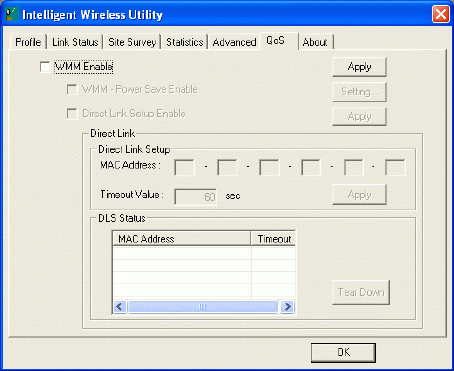Click the Intelligent Wireless Utility title icon
Screen dimensions: 454x371
(12, 14)
